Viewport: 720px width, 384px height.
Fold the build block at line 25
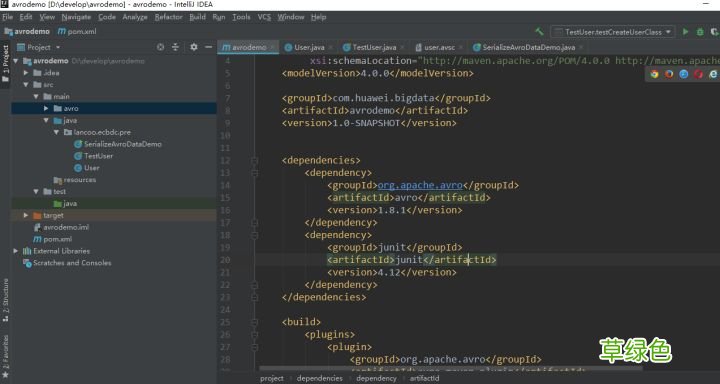[x=254, y=322]
